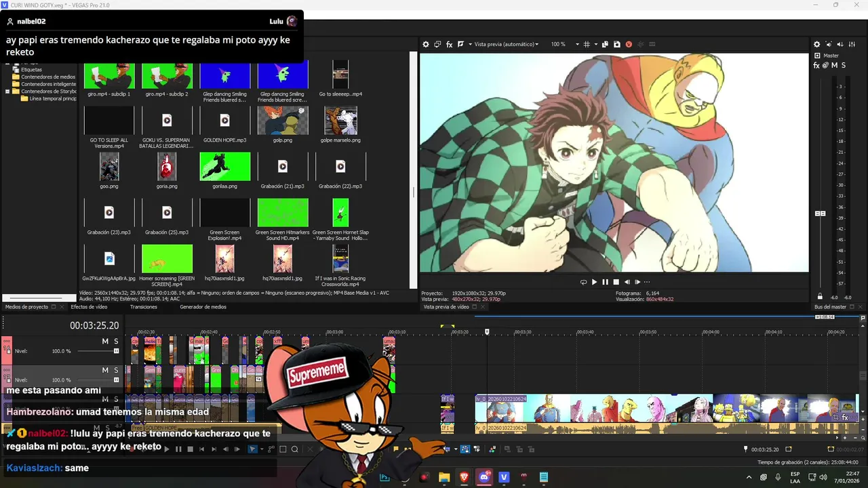Image resolution: width=868 pixels, height=488 pixels.
Task: Click VEGAS Pro taskbar icon
Action: pos(504,477)
